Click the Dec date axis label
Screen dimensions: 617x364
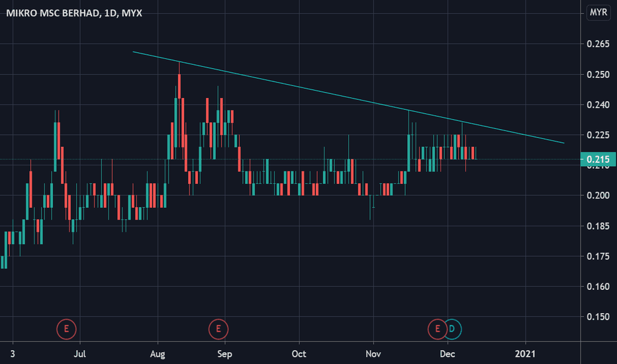pyautogui.click(x=448, y=354)
